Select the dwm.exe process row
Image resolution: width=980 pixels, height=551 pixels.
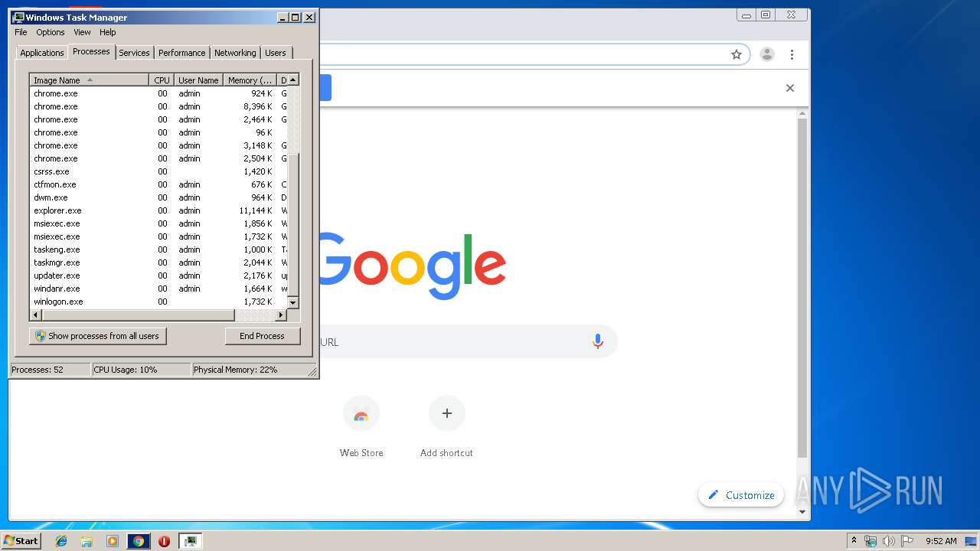coord(158,197)
